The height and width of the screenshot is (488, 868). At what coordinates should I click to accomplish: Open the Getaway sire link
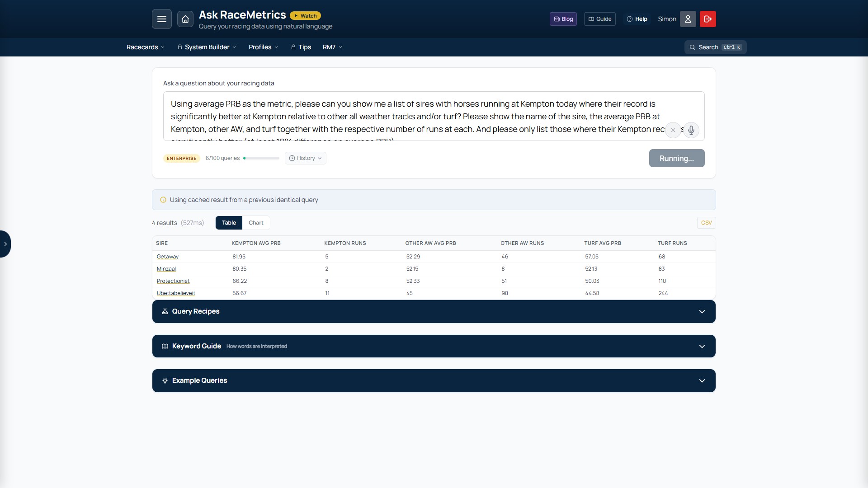(x=168, y=257)
